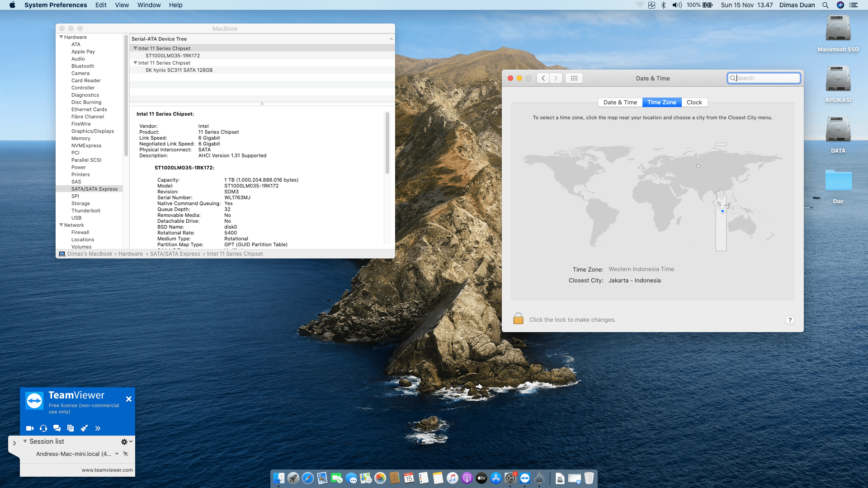This screenshot has width=868, height=488.
Task: Open the TeamViewer chat icon
Action: click(57, 428)
